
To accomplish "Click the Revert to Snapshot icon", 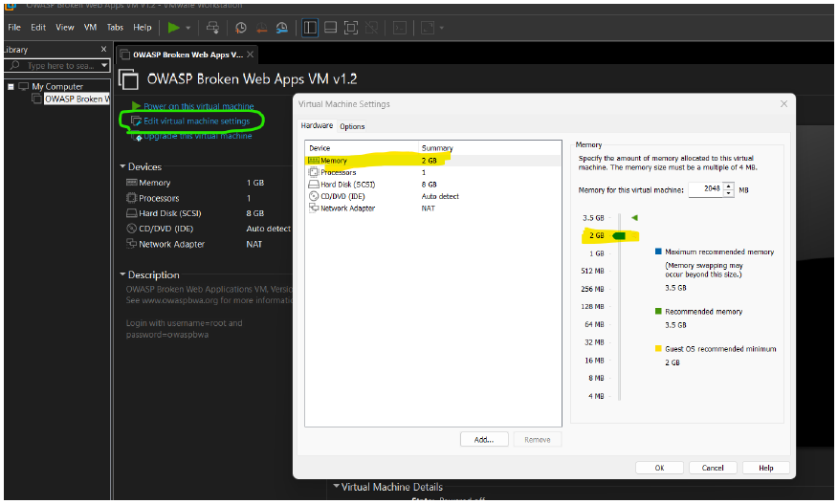I will tap(261, 28).
